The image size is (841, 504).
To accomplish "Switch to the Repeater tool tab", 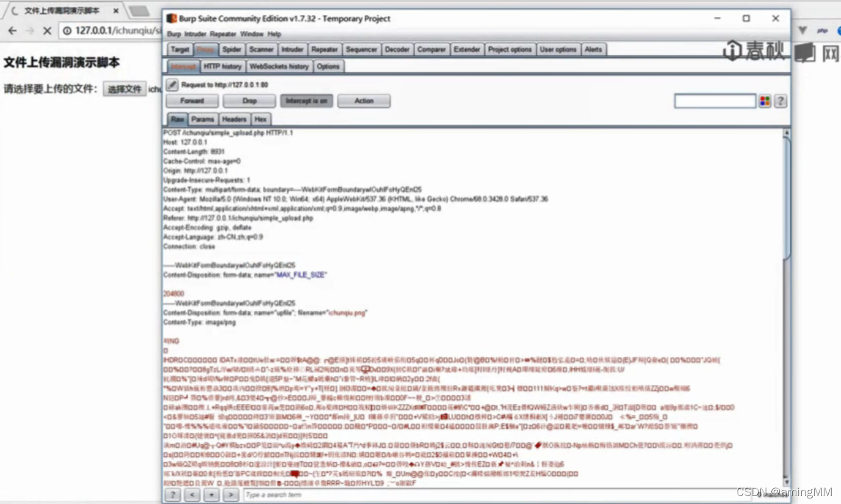I will [324, 49].
